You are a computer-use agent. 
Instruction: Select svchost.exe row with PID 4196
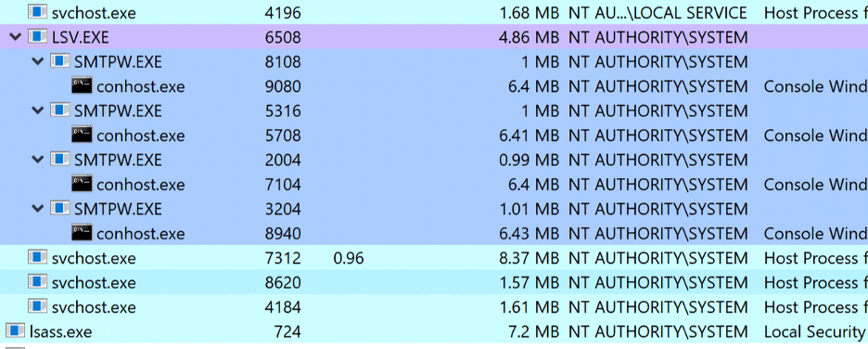click(x=434, y=12)
